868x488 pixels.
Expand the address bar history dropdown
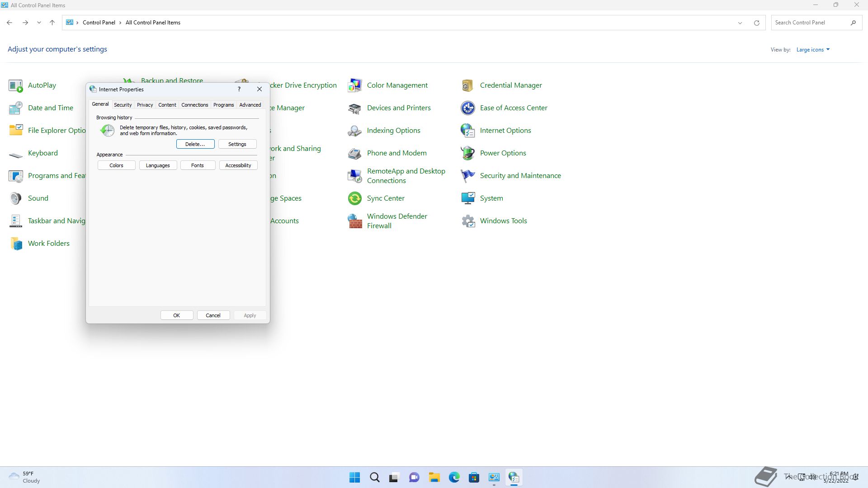point(740,23)
